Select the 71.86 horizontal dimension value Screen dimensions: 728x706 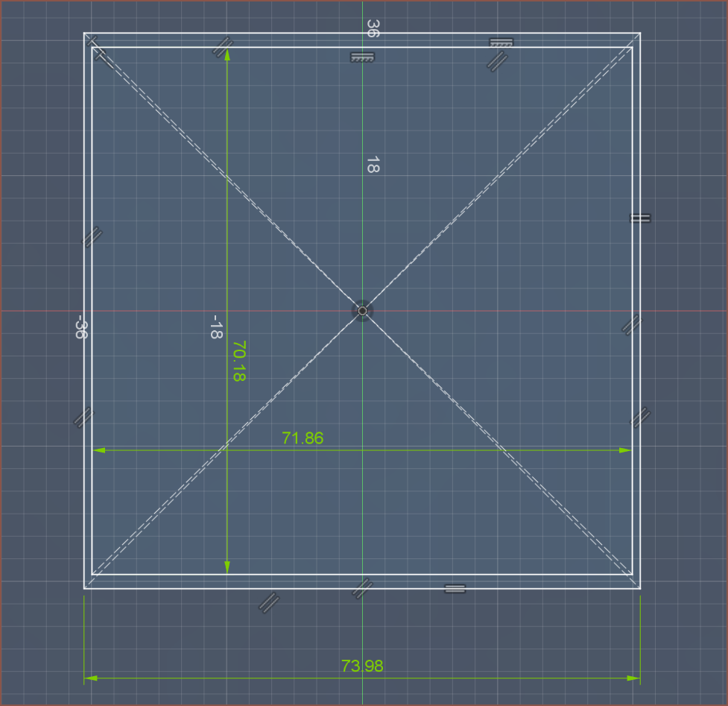point(303,438)
